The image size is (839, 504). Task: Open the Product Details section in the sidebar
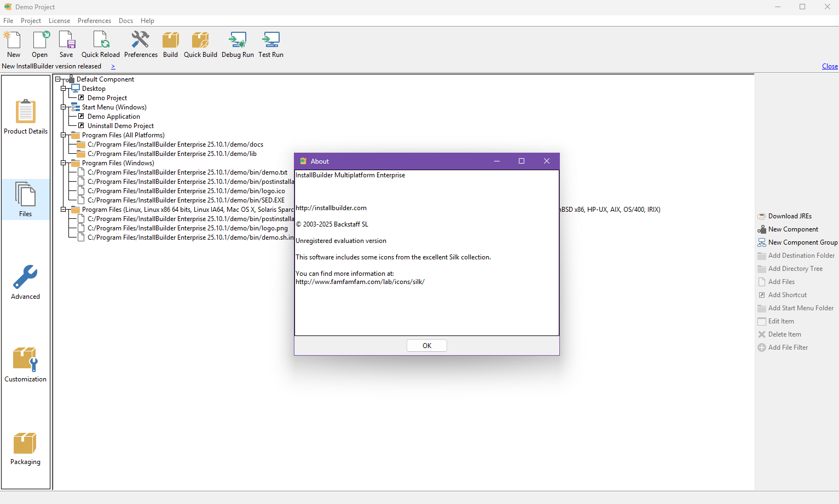point(26,117)
